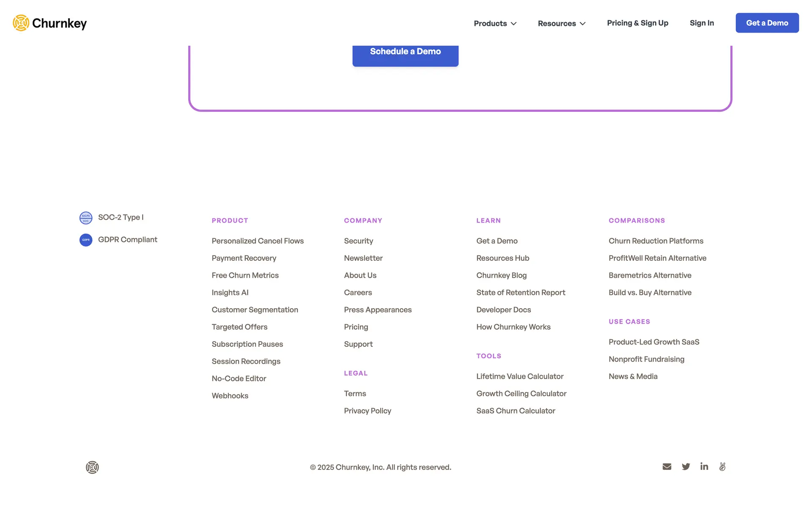The image size is (812, 508).
Task: Expand the Products dropdown menu
Action: point(495,23)
